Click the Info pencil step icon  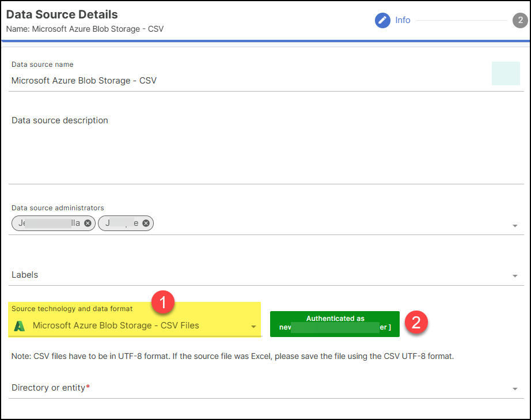(382, 20)
